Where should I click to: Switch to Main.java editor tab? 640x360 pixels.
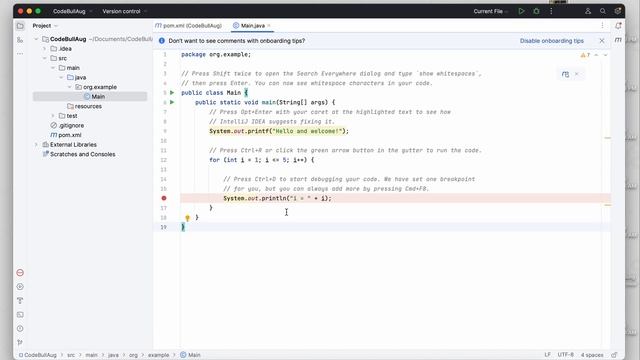point(252,26)
